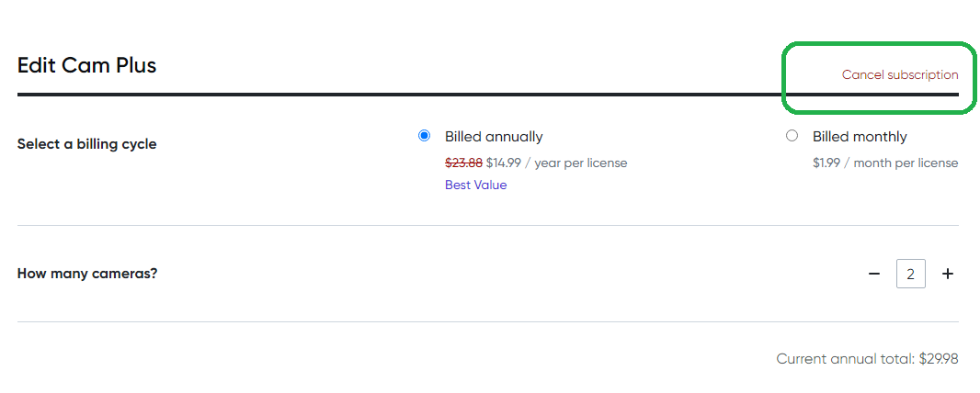Viewport: 980px width, 393px height.
Task: Click the "Select a billing cycle" label
Action: point(86,144)
